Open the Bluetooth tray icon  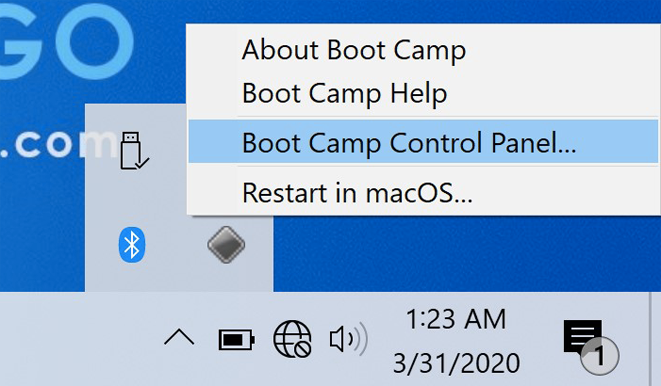(132, 245)
